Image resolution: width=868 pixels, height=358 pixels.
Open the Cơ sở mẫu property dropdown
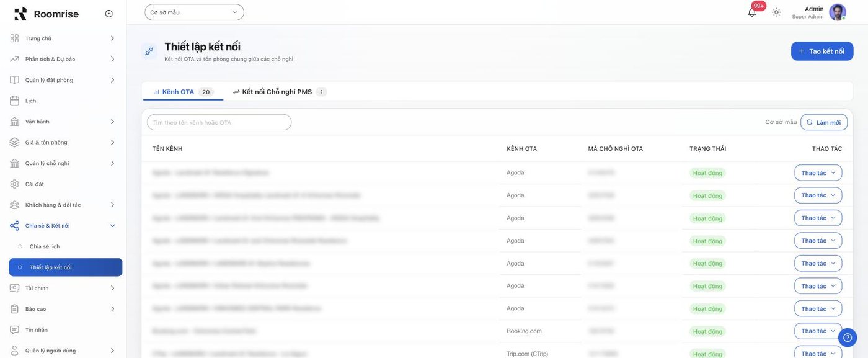[x=194, y=12]
